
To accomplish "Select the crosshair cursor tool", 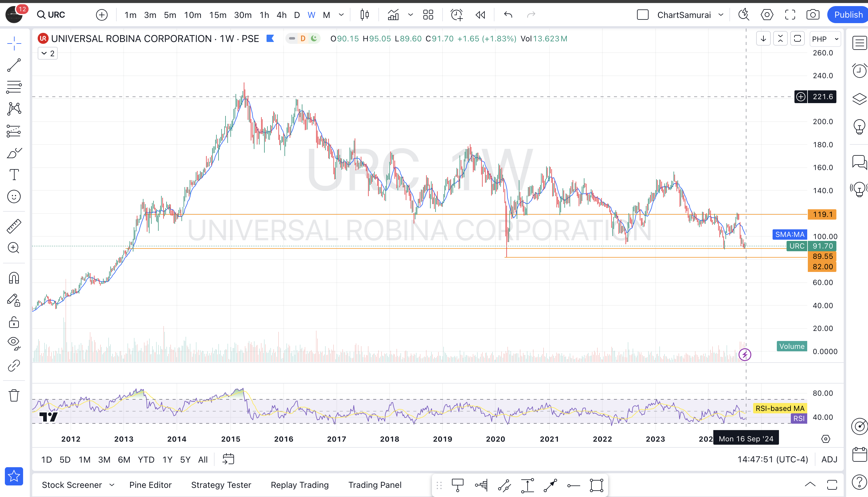I will coord(14,43).
